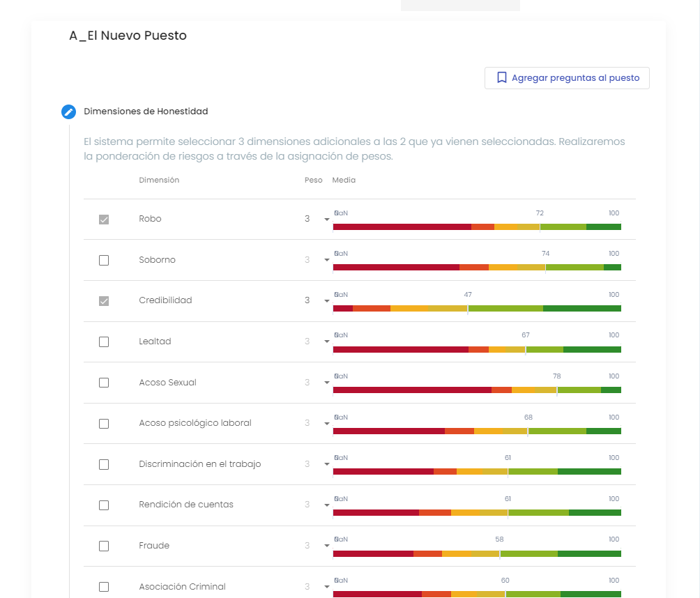700x598 pixels.
Task: Open the Robo peso dropdown arrow
Action: 326,220
